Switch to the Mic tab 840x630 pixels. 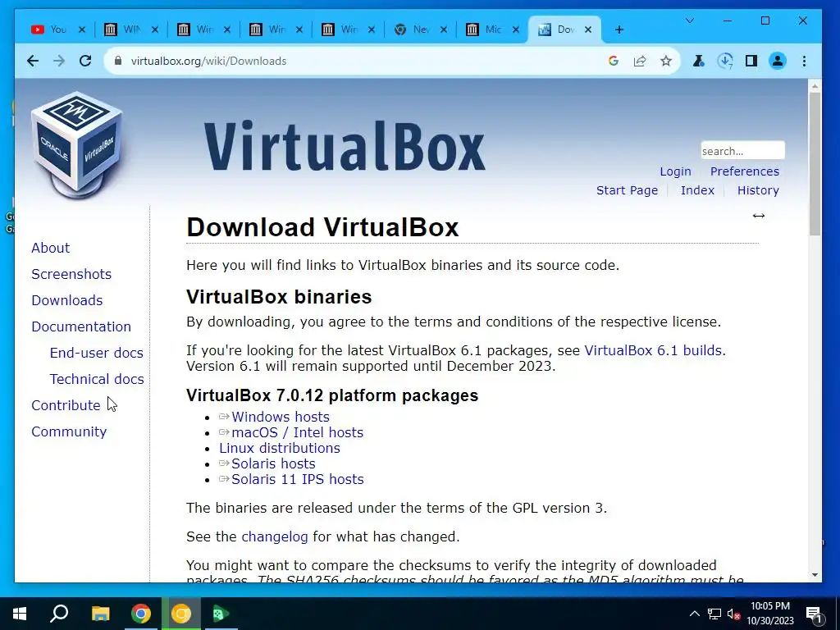[486, 30]
